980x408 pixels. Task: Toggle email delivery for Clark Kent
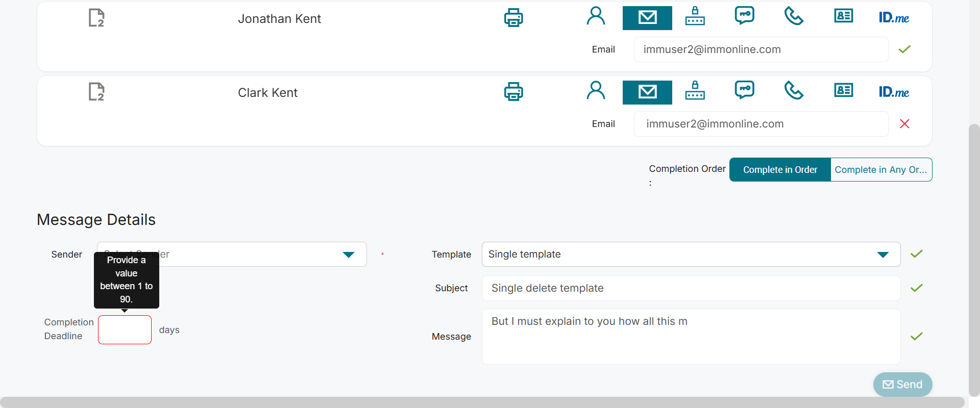coord(647,92)
